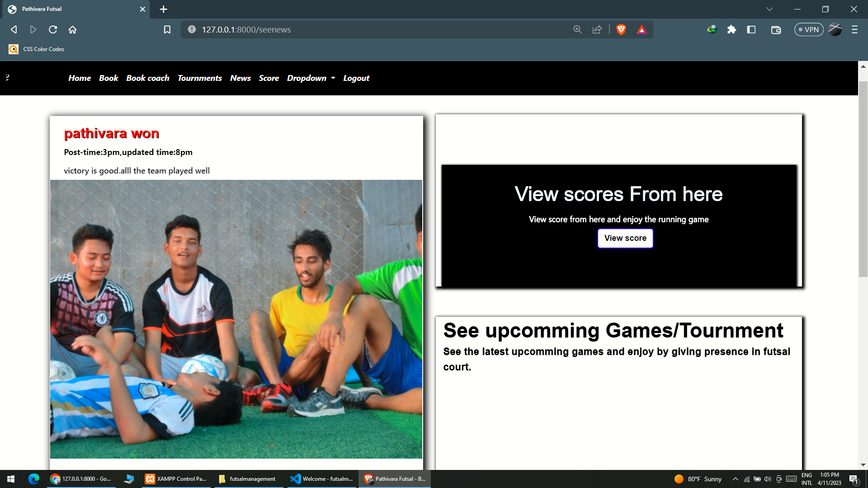The image size is (868, 488).
Task: Toggle the VPN button
Action: tap(809, 29)
